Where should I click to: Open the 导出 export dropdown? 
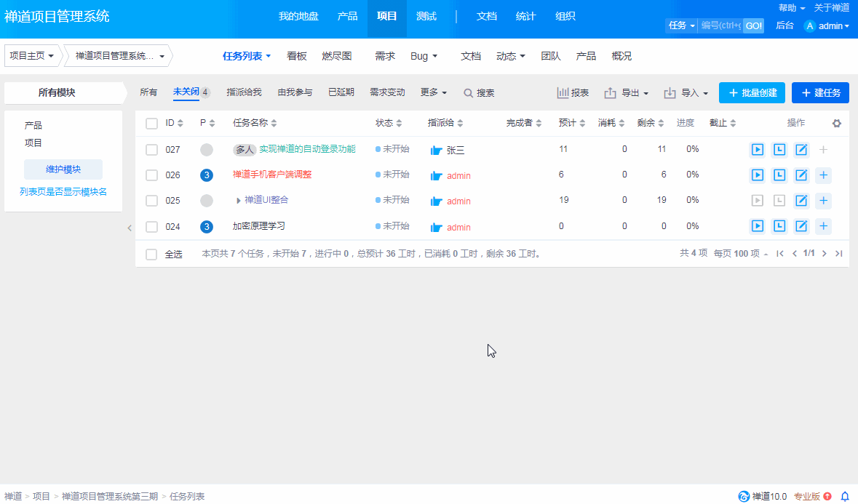click(626, 93)
